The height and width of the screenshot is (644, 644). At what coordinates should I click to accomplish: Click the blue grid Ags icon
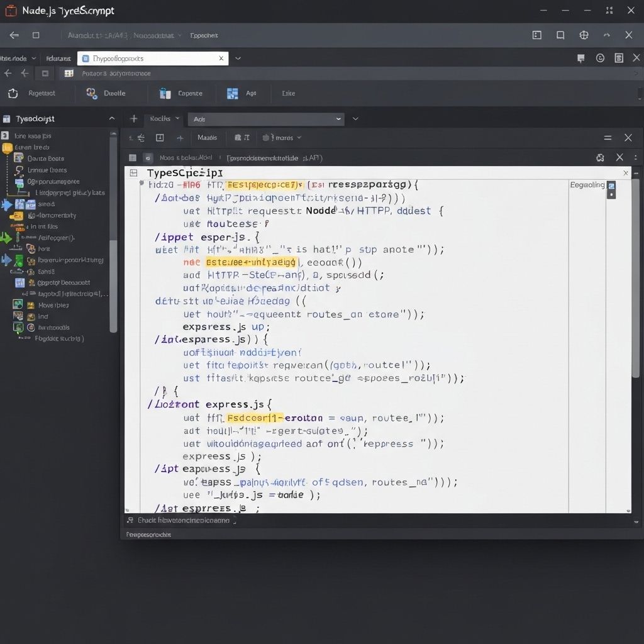[x=233, y=93]
